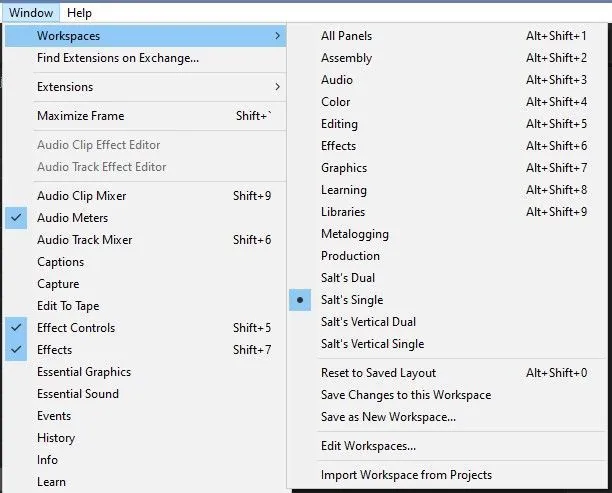This screenshot has width=612, height=493.
Task: Uncheck the Audio Meters panel
Action: (x=72, y=218)
